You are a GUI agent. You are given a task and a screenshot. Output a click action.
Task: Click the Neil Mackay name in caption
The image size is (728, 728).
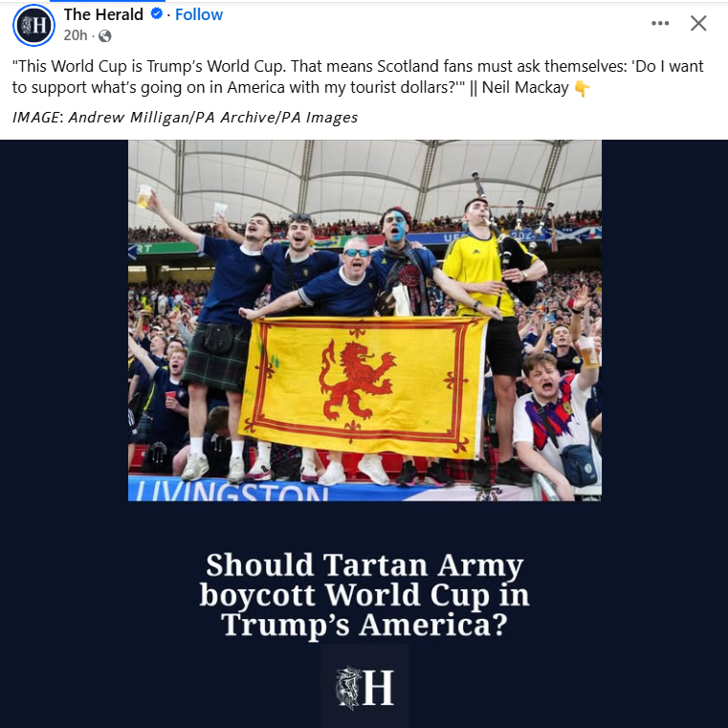[x=525, y=87]
